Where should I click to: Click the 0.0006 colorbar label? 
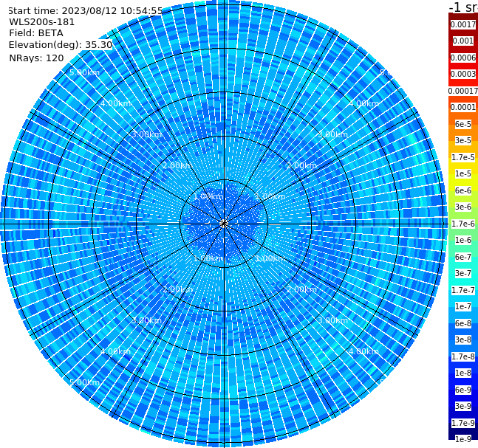pos(463,58)
